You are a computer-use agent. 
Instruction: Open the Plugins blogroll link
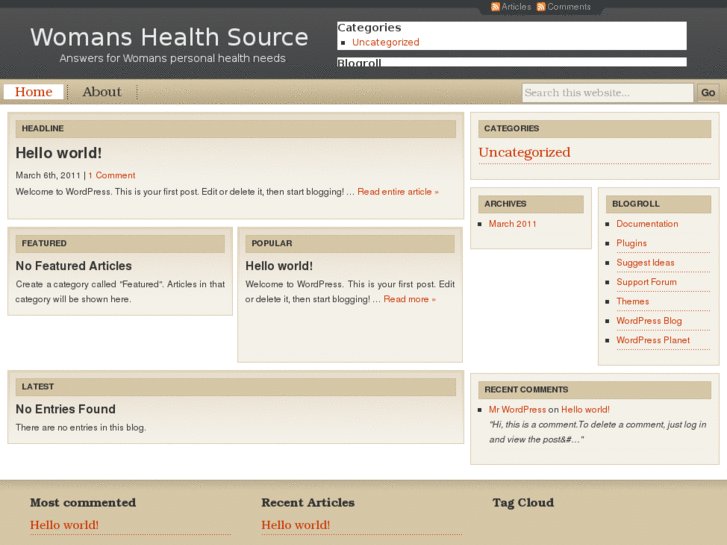[631, 243]
